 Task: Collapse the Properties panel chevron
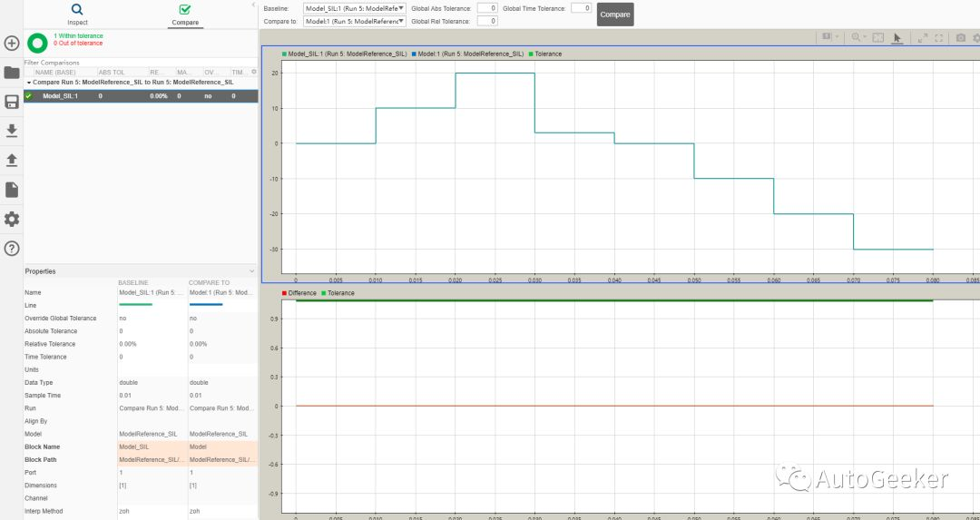(252, 271)
